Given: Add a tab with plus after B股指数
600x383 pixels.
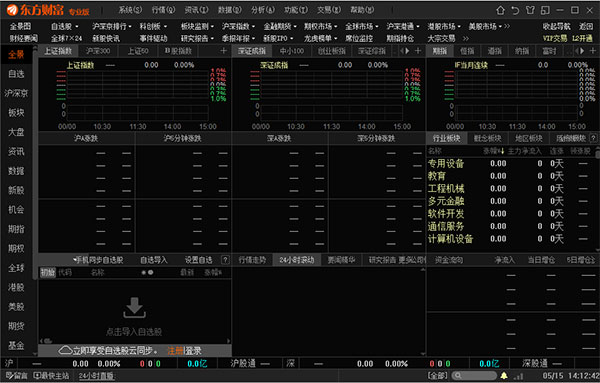Looking at the screenshot, I should (x=223, y=51).
